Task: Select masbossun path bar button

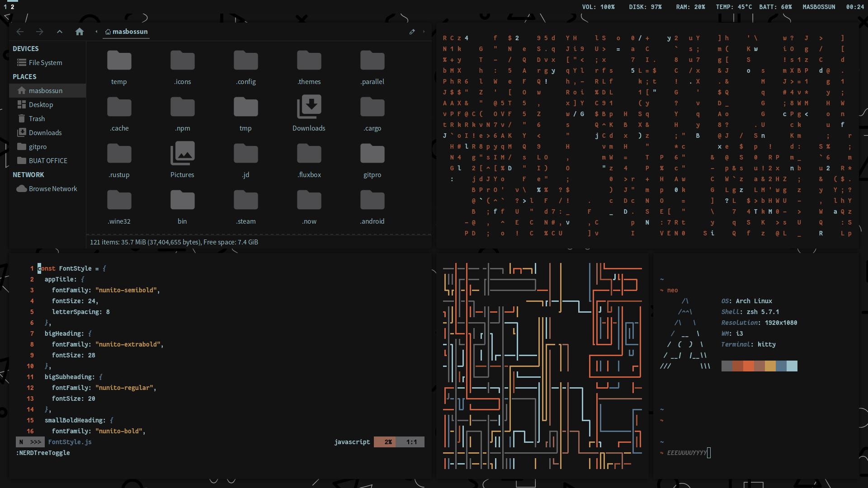Action: (x=126, y=32)
